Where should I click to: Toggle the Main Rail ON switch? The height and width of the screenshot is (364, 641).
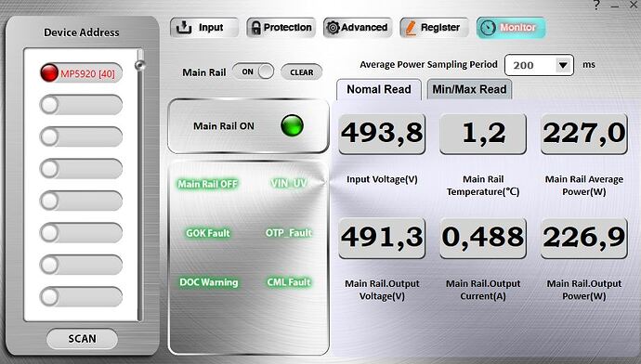(x=253, y=71)
